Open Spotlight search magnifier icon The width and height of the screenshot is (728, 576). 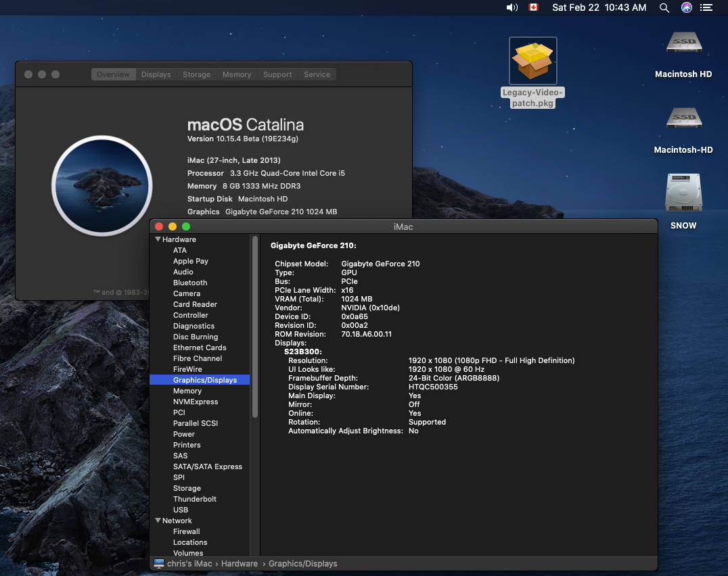[664, 7]
